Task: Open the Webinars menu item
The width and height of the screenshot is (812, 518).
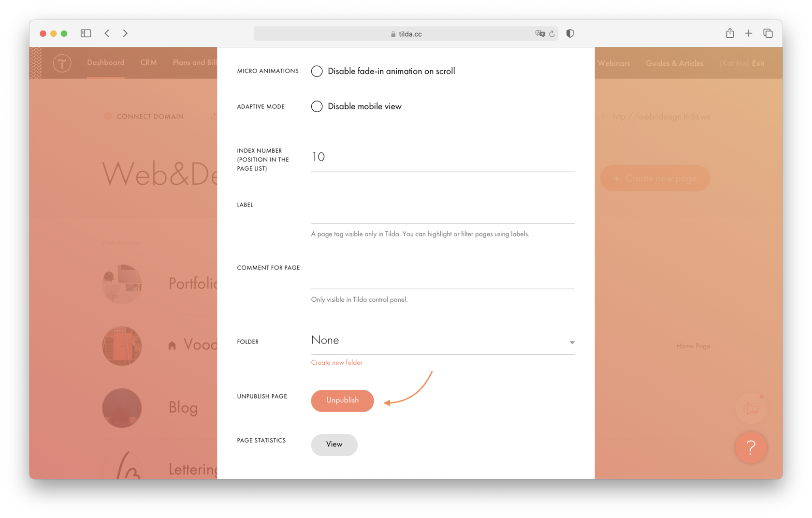Action: click(614, 63)
